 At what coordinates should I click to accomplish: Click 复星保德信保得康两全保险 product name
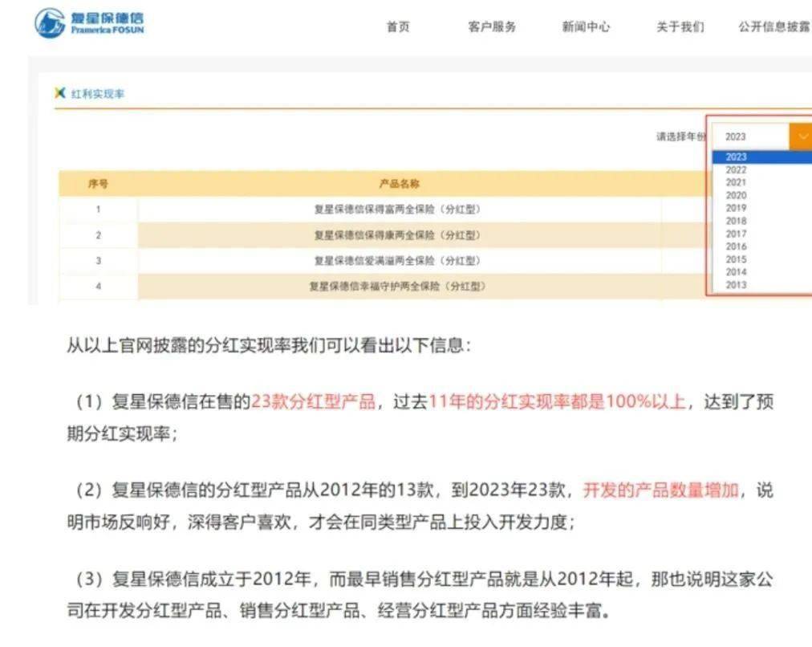click(x=397, y=235)
